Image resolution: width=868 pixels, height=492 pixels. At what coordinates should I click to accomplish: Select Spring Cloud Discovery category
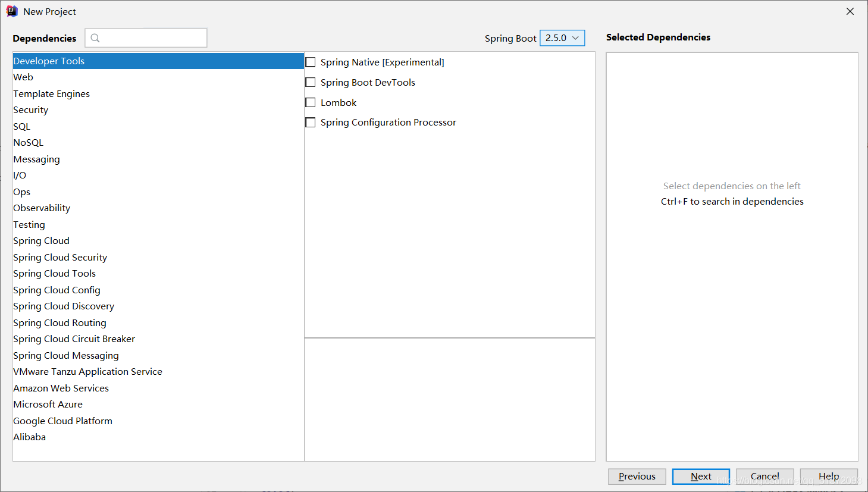(x=64, y=306)
